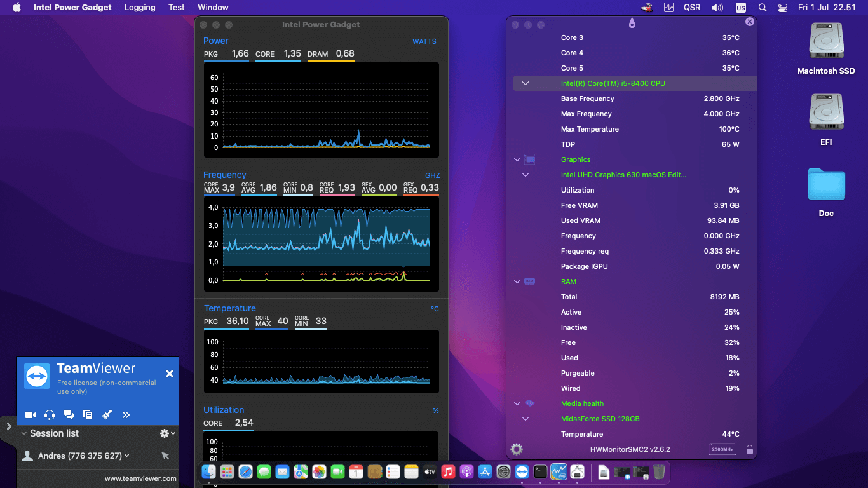Open TeamViewer chat bubbles icon
Viewport: 868px width, 488px height.
pyautogui.click(x=69, y=415)
